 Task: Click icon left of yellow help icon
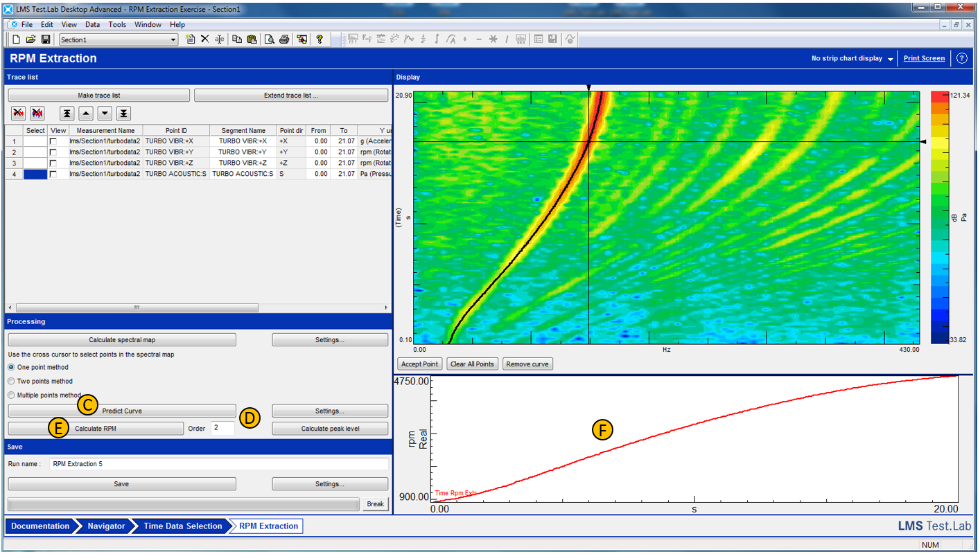pyautogui.click(x=302, y=39)
